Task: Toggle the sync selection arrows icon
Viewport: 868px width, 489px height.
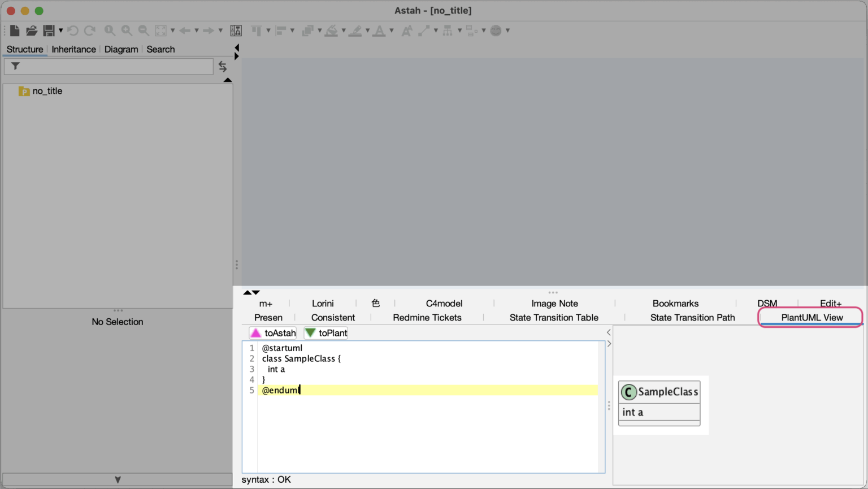Action: pyautogui.click(x=223, y=66)
